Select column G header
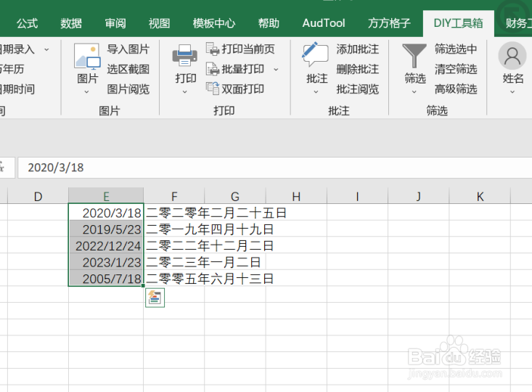Viewport: 532px width, 392px height. coord(235,196)
